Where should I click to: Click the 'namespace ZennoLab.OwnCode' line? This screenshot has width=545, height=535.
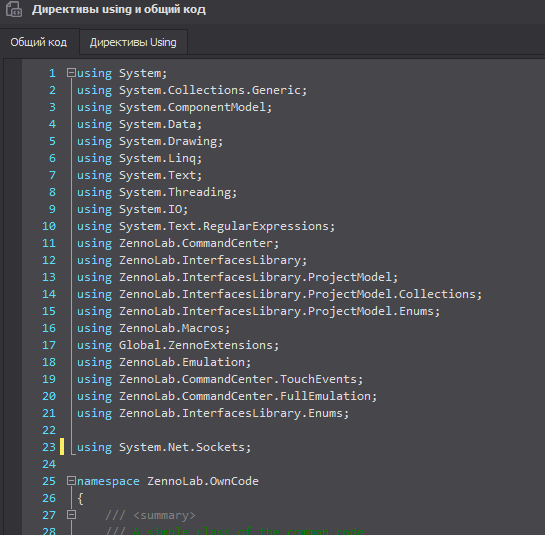pos(168,481)
